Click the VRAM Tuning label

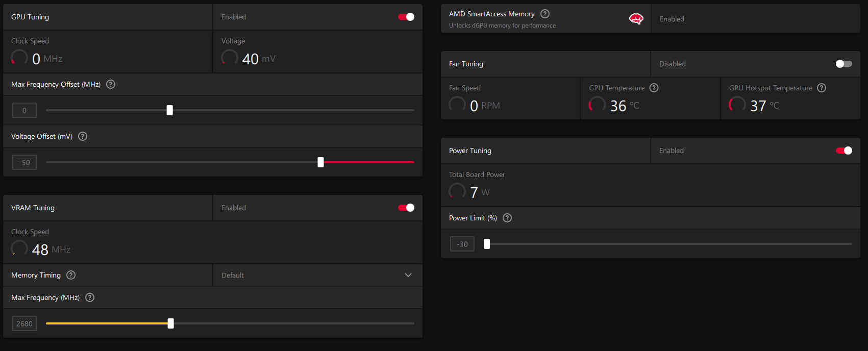pos(33,208)
